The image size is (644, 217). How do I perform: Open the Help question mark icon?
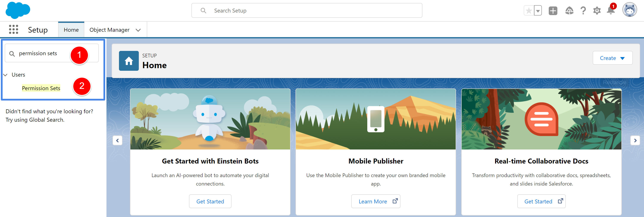click(583, 11)
